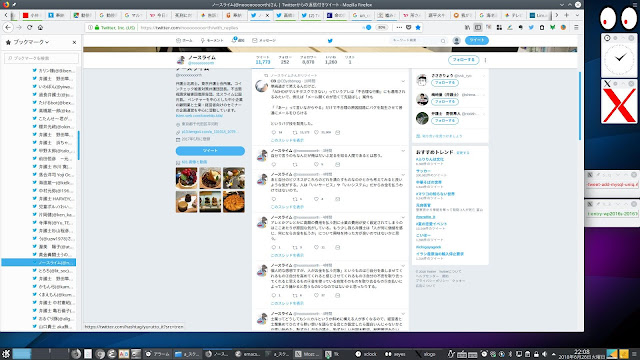The width and height of the screenshot is (640, 360).
Task: Click the Twitter bird logo in the nav bar
Action: [x=330, y=40]
